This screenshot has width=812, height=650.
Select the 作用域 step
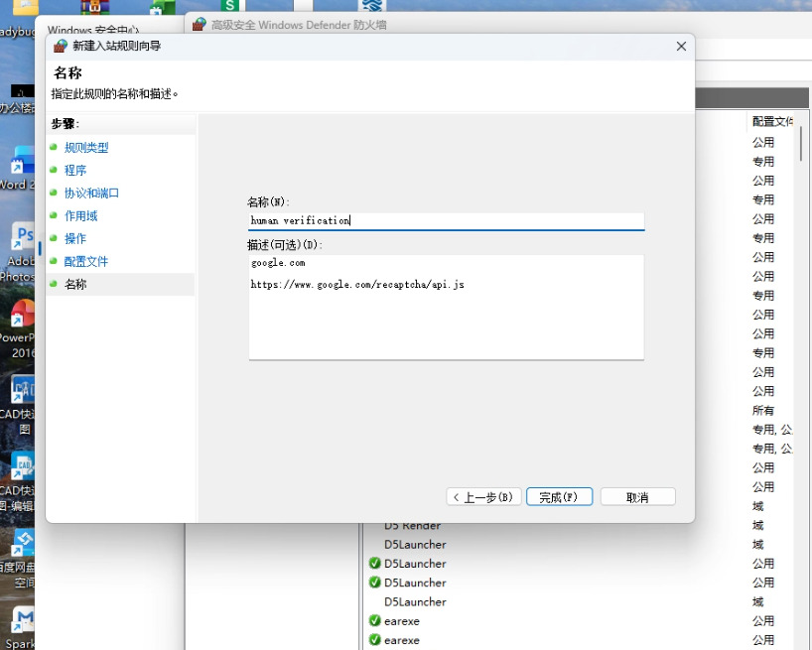pyautogui.click(x=80, y=215)
